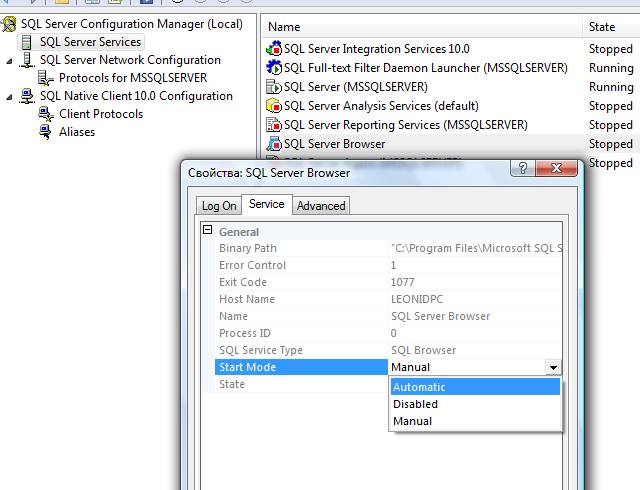
Task: Click the SQL Server Services server icon
Action: 26,42
